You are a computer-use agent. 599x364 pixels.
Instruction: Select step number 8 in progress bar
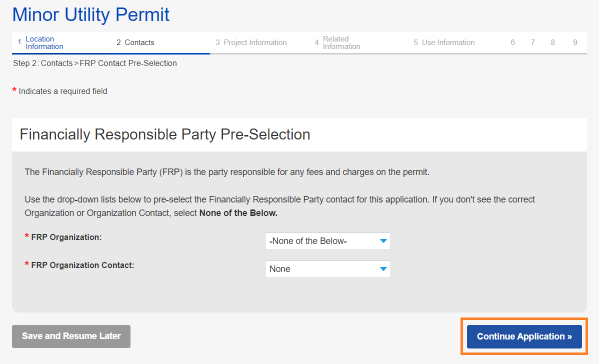pos(553,42)
